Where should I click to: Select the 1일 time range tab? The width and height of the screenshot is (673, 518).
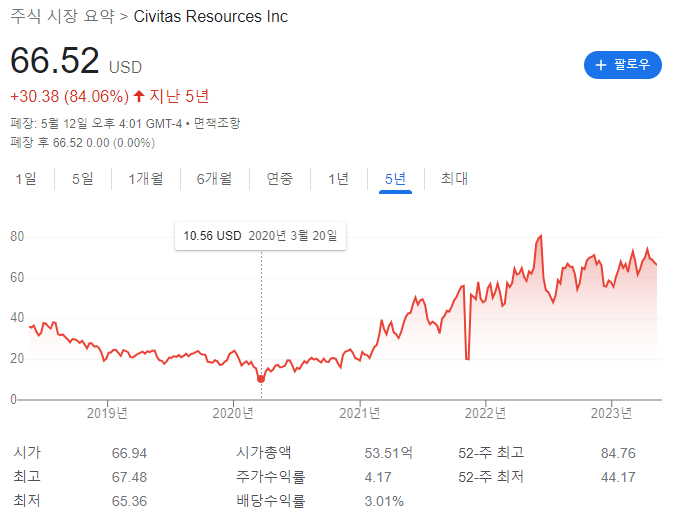point(26,179)
